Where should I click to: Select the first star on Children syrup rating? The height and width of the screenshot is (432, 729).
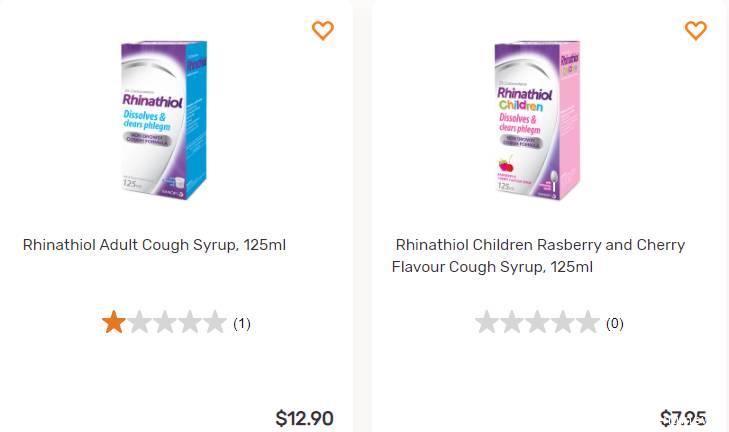(487, 322)
